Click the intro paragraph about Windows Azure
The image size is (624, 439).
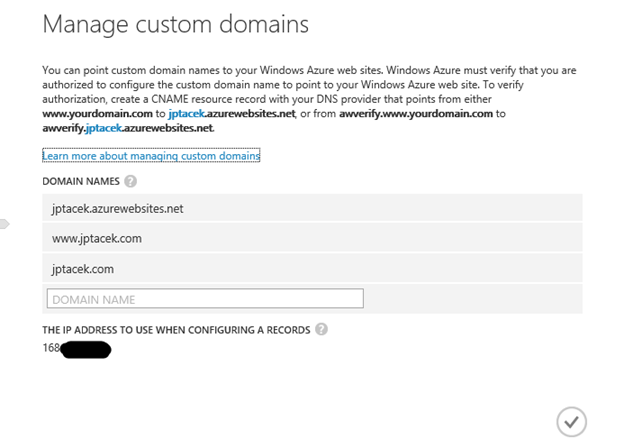tap(309, 99)
